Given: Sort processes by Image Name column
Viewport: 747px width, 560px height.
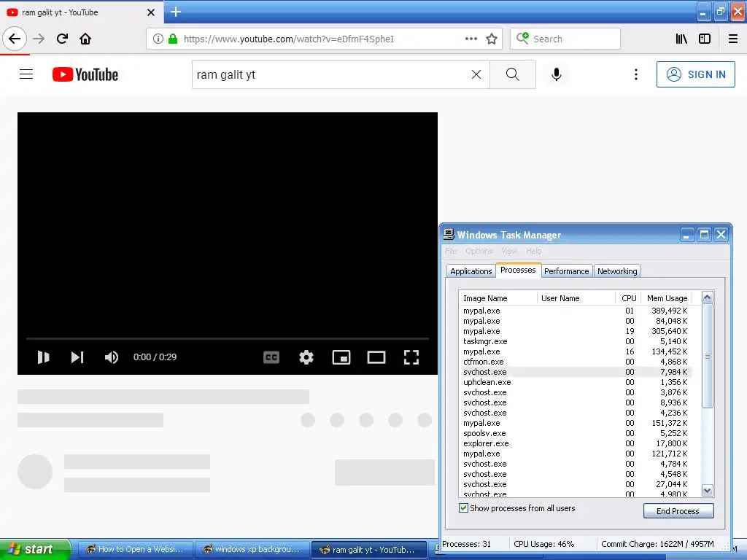Looking at the screenshot, I should (x=498, y=298).
